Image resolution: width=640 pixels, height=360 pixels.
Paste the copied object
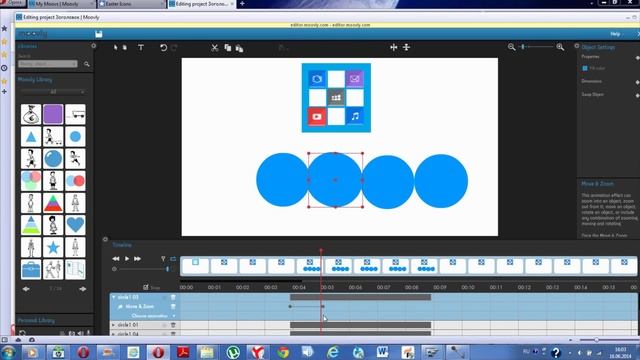240,49
